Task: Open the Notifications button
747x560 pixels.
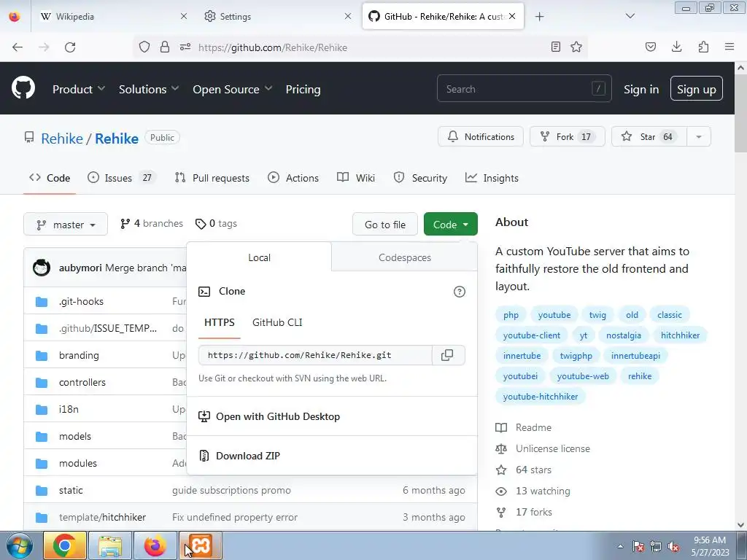Action: (x=481, y=136)
